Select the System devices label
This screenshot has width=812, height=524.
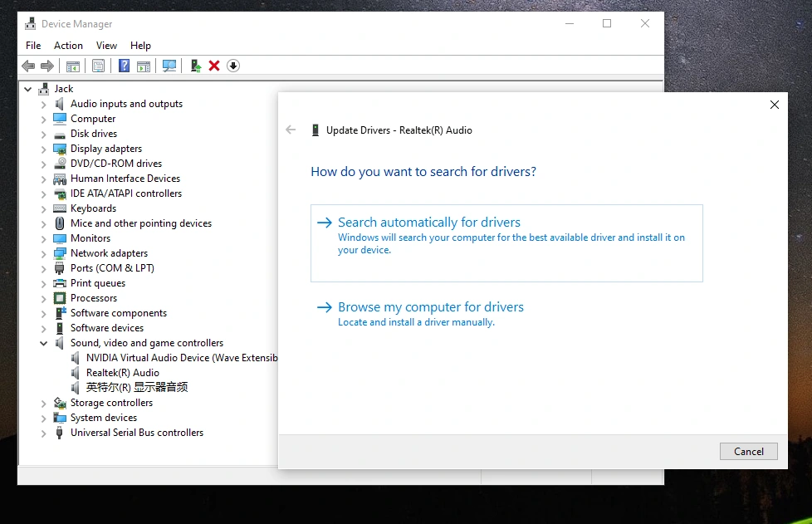(104, 418)
